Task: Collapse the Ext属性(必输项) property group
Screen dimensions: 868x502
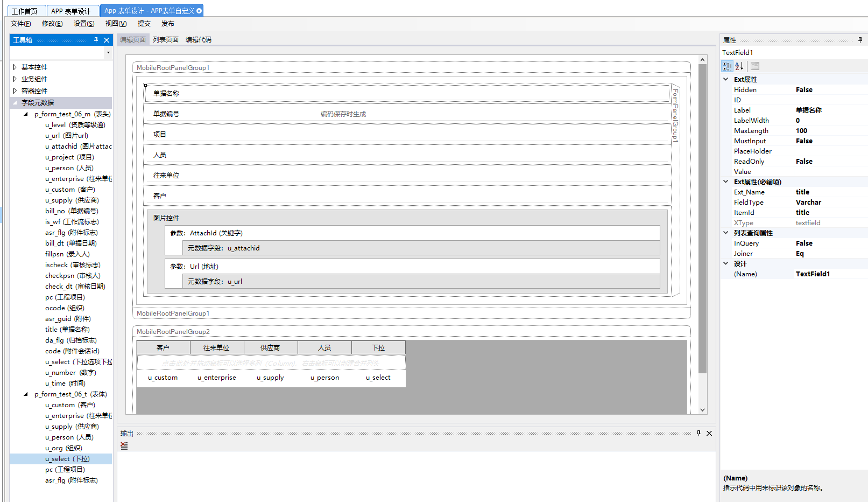Action: [x=726, y=182]
